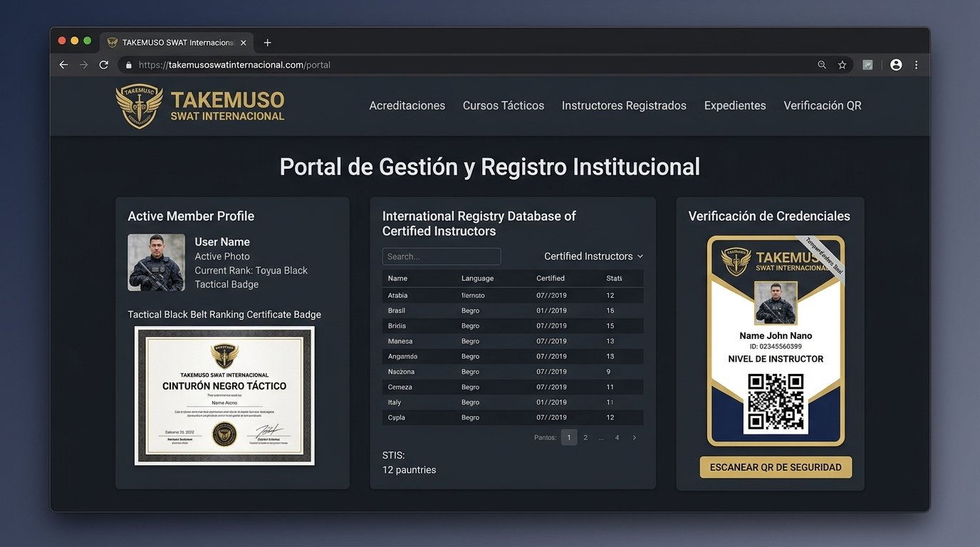Select the Italy row name
The width and height of the screenshot is (980, 547).
395,402
